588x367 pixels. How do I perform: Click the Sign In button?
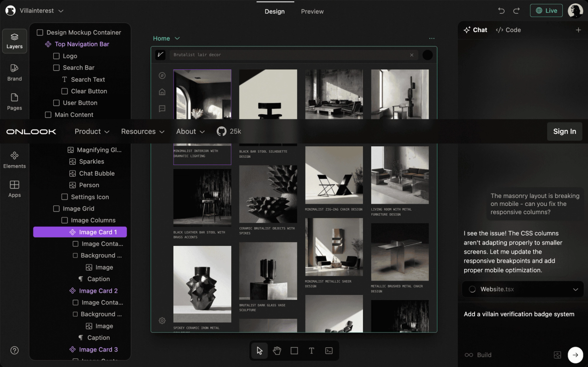[x=565, y=131]
